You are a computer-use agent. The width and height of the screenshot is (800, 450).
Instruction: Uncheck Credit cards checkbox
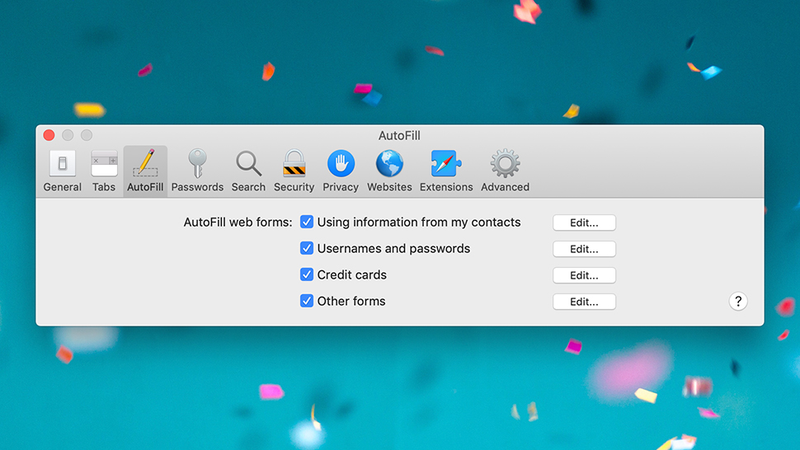pyautogui.click(x=307, y=274)
